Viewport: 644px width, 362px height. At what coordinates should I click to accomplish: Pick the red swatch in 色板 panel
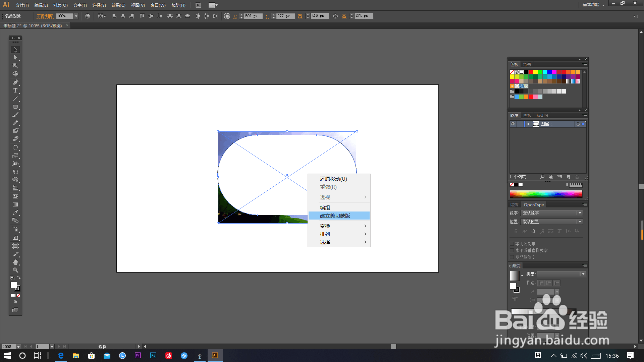click(x=531, y=72)
